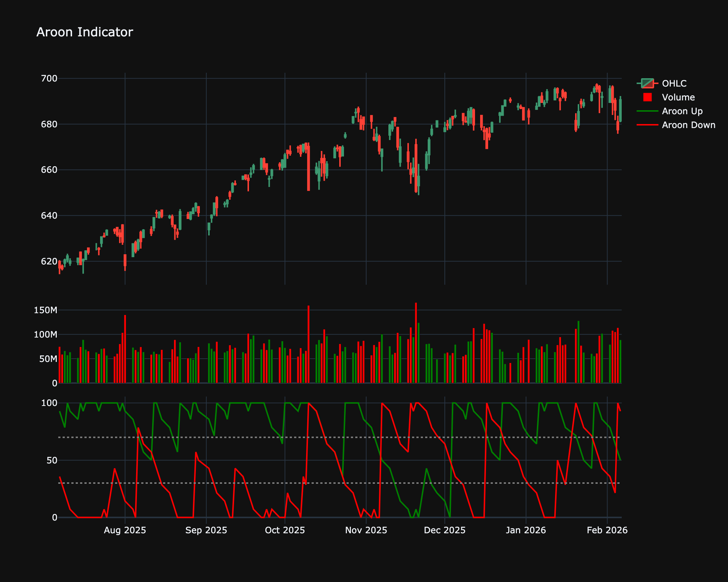Click the 50M volume axis tick

(48, 359)
